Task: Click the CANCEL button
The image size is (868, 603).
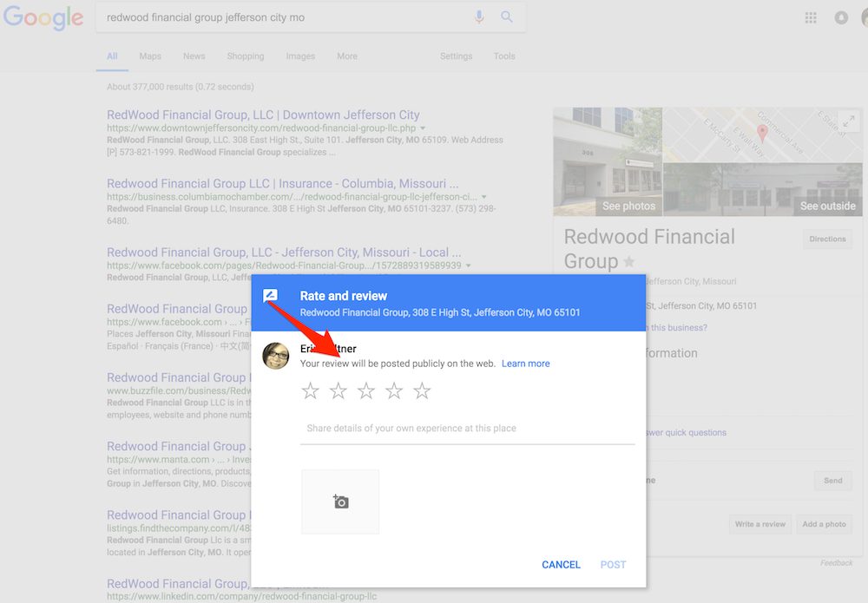Action: pyautogui.click(x=561, y=565)
